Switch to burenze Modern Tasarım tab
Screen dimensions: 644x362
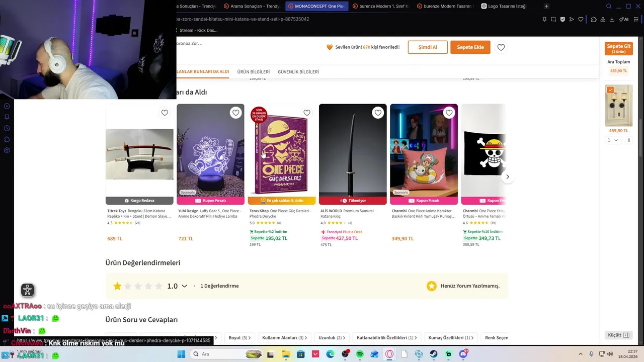tap(445, 6)
